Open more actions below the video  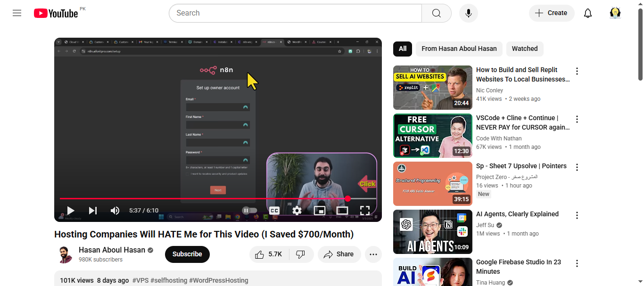coord(373,254)
